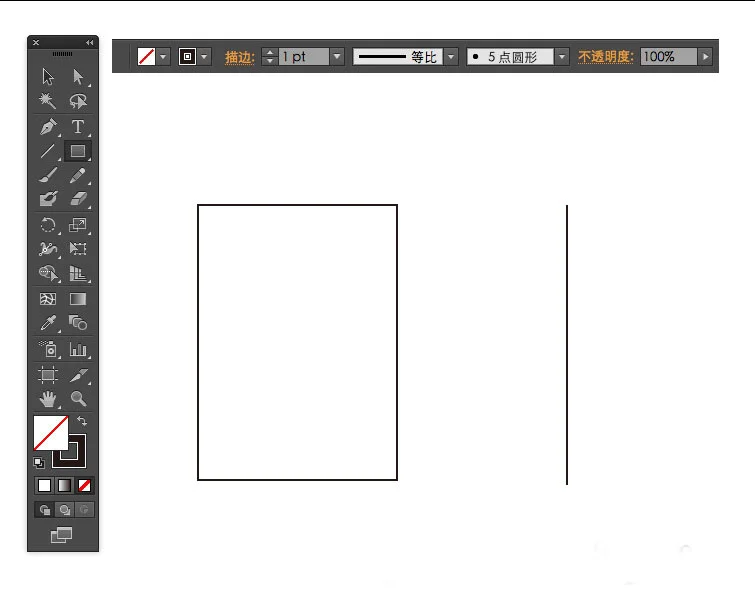Choose the Symbol Sprayer tool
This screenshot has width=755, height=599.
(x=48, y=349)
